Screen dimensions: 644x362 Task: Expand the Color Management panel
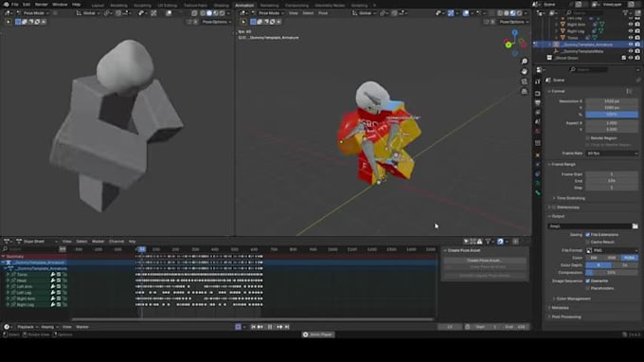click(x=573, y=299)
